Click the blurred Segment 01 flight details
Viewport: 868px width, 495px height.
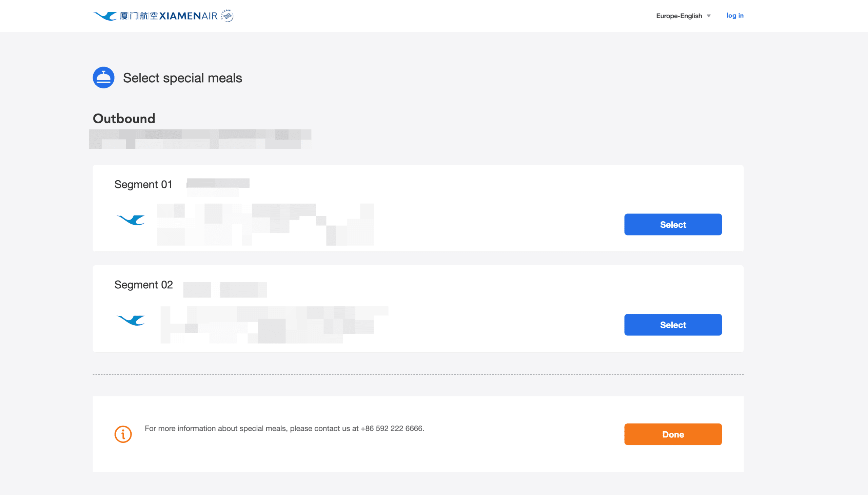coord(265,224)
